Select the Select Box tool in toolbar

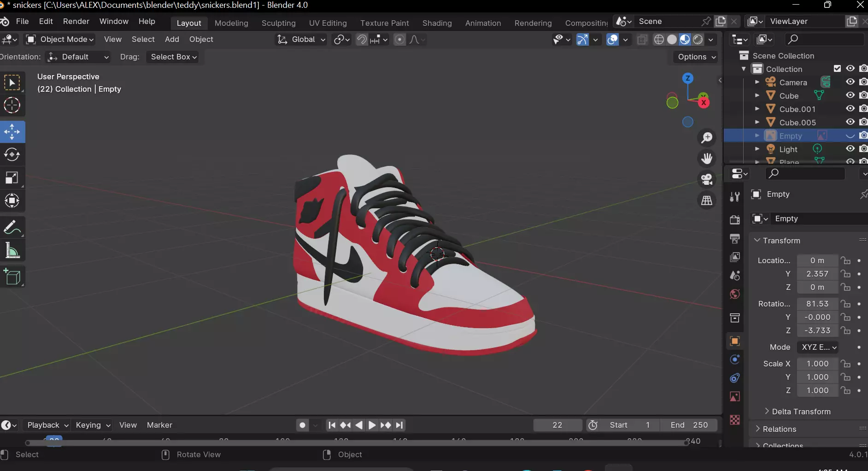pos(12,83)
